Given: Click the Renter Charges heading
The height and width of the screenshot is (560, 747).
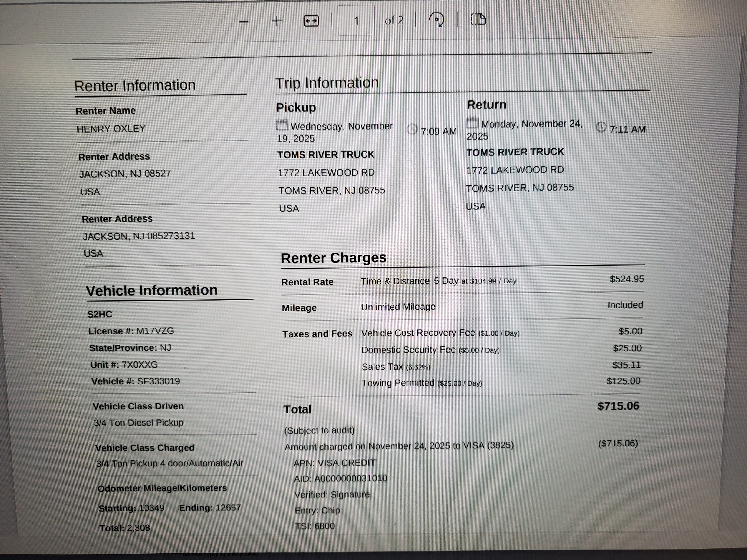Looking at the screenshot, I should coord(333,258).
